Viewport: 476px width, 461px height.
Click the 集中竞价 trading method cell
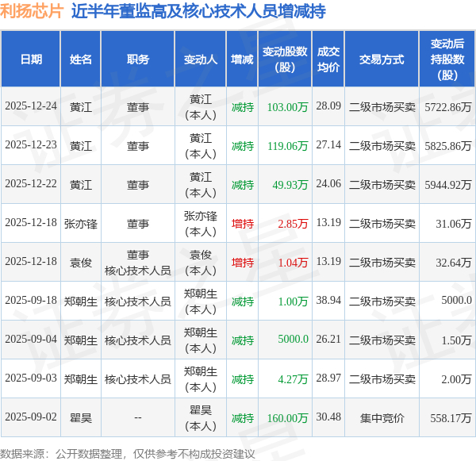click(382, 418)
